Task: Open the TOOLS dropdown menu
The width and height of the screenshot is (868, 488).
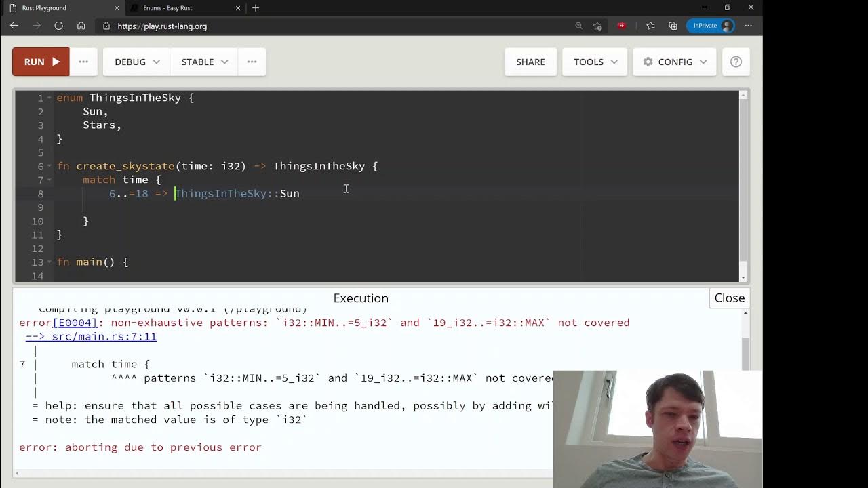Action: click(595, 62)
